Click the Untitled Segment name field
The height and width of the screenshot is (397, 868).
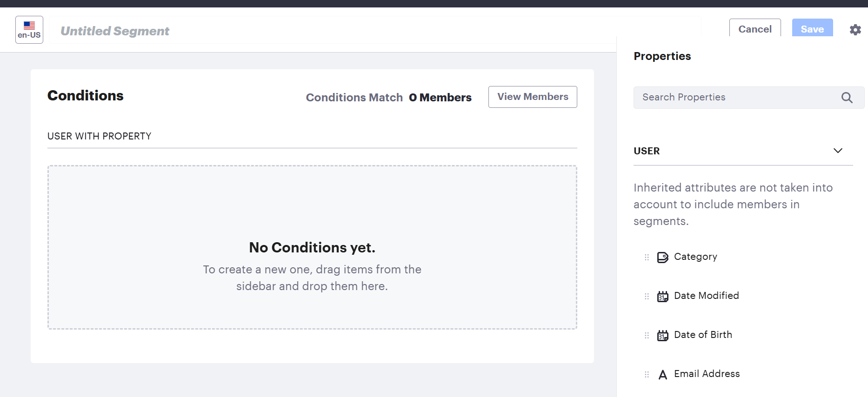pyautogui.click(x=326, y=31)
